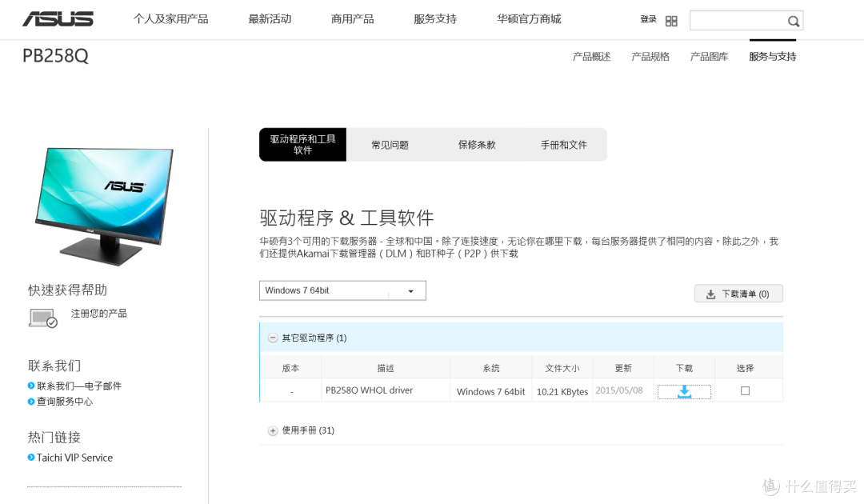
Task: Click the bullet icon beside 查询服务中心
Action: tap(31, 402)
